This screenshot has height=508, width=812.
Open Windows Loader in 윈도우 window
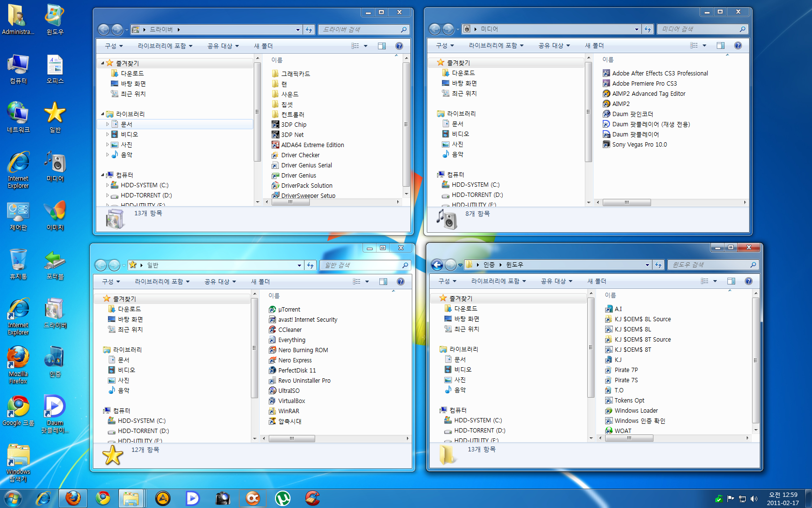point(631,410)
